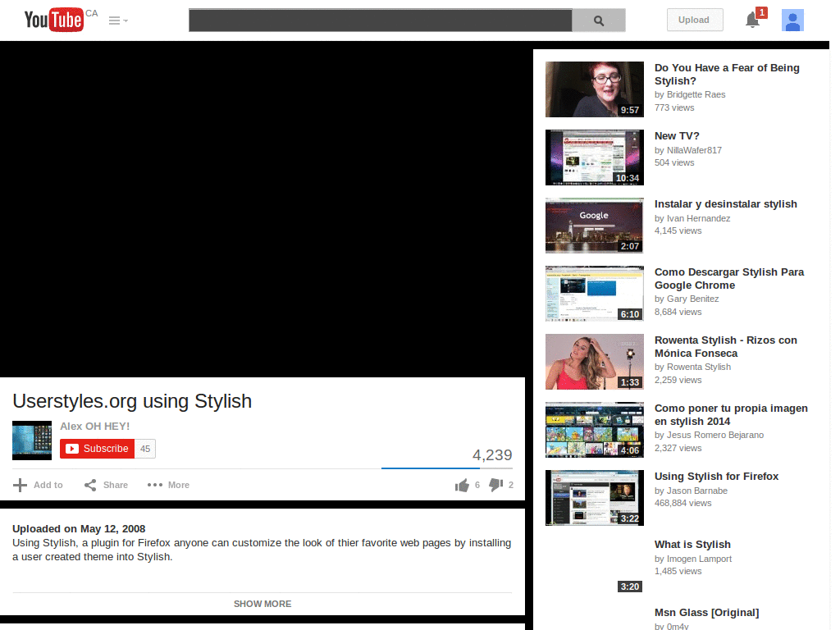The width and height of the screenshot is (840, 630).
Task: Open the 'Como poner tu propia imagen' thumbnail
Action: pyautogui.click(x=595, y=429)
